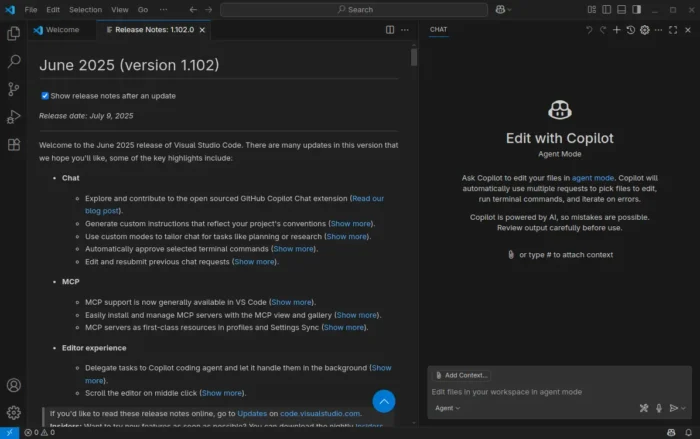The image size is (700, 439).
Task: Uncheck Show release notes after an update
Action: pyautogui.click(x=45, y=96)
